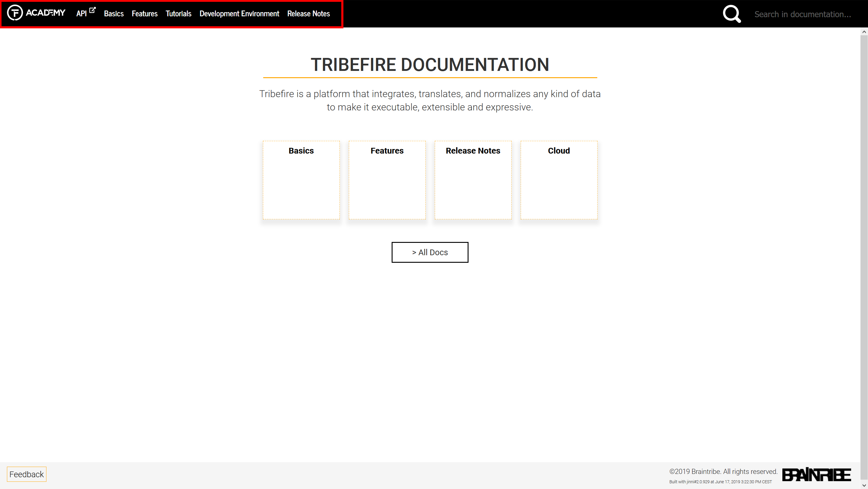Open the API menu item
868x489 pixels.
[x=81, y=14]
